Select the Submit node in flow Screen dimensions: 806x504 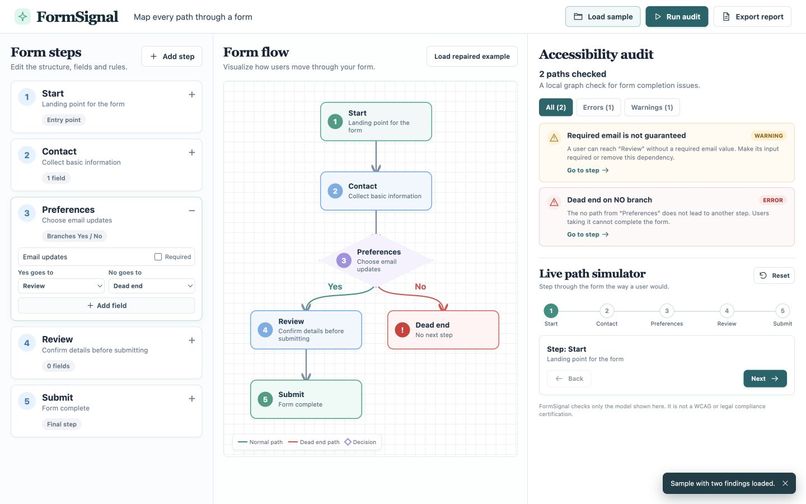(x=306, y=399)
